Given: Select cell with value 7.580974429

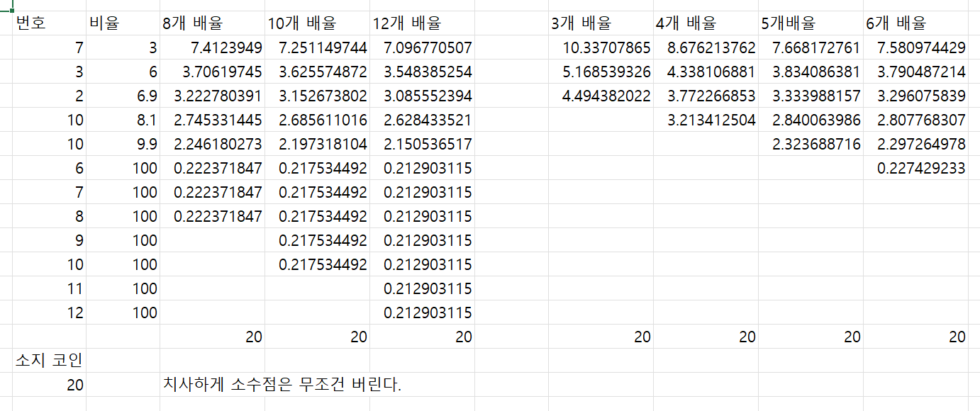Looking at the screenshot, I should (916, 48).
